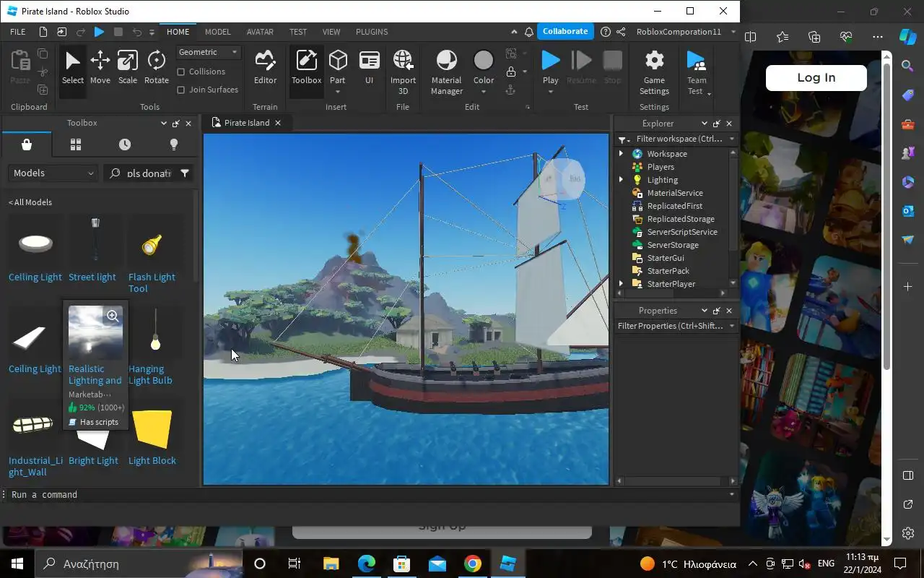The height and width of the screenshot is (578, 924).
Task: Open Explorer filter dropdown arrow
Action: [731, 139]
